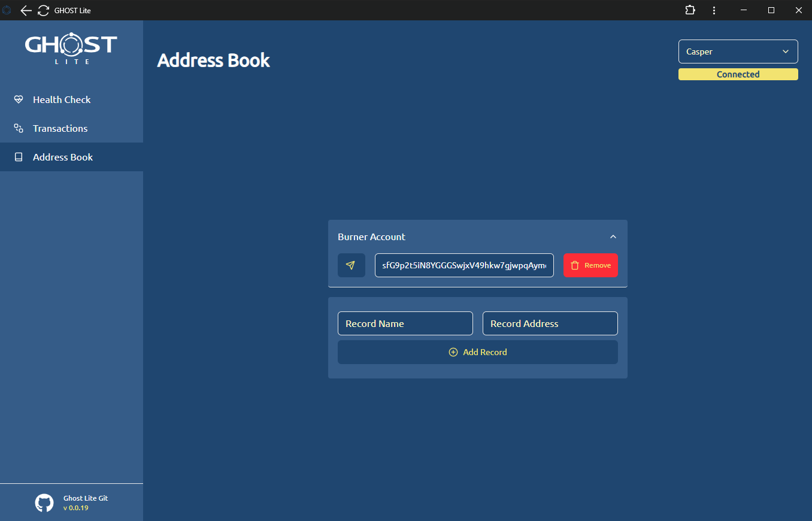This screenshot has height=521, width=812.
Task: Select Address Book in the sidebar
Action: pos(71,157)
